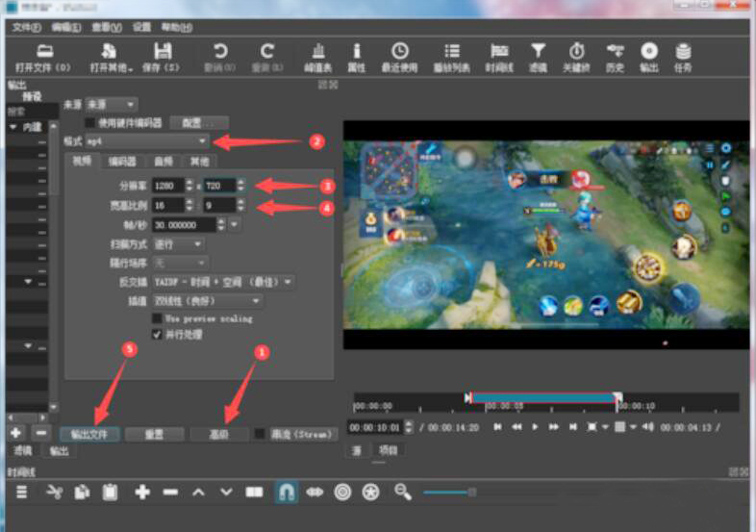Toggle the 时间线 timeline toolbar icon
The width and height of the screenshot is (756, 532).
(499, 58)
